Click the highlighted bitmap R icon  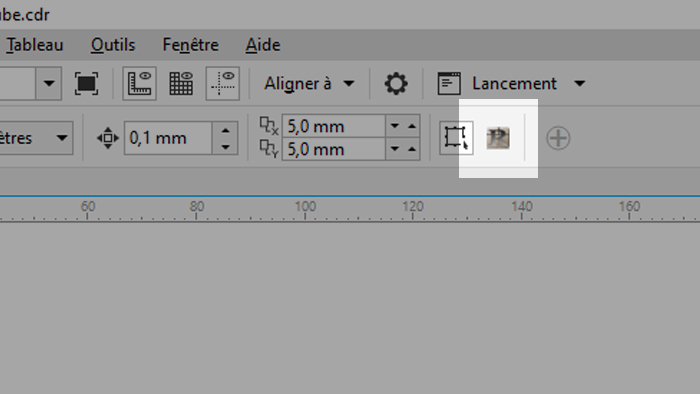click(x=498, y=138)
